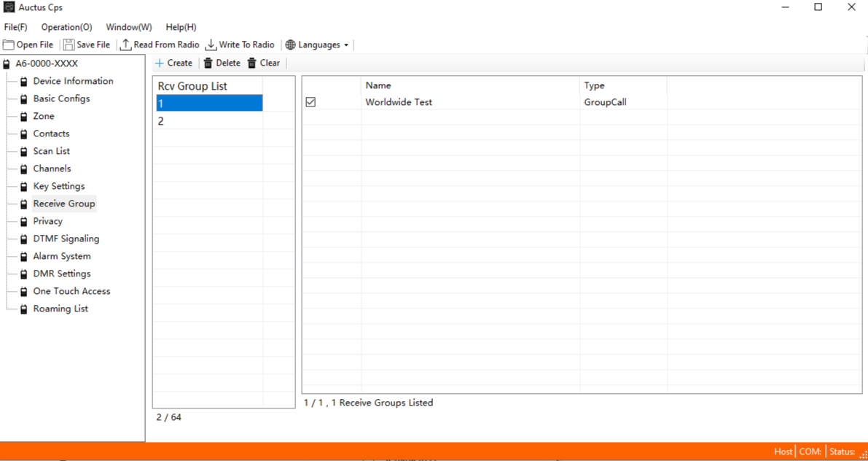868x461 pixels.
Task: Uncheck the Worldwide Test checkbox
Action: click(x=310, y=102)
